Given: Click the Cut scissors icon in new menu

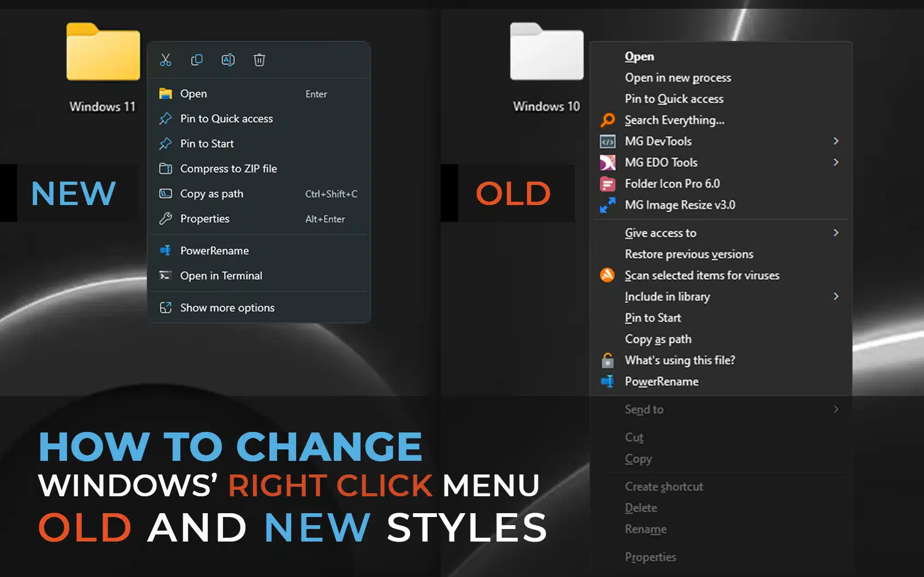Looking at the screenshot, I should pos(166,60).
